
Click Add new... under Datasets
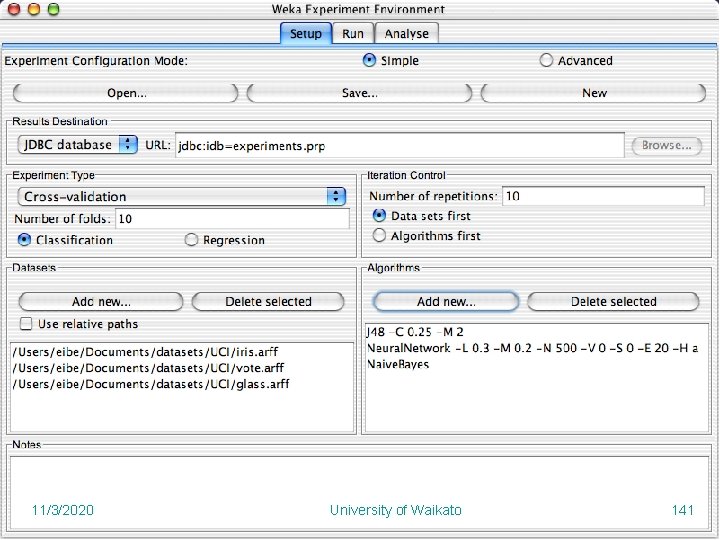(x=101, y=301)
